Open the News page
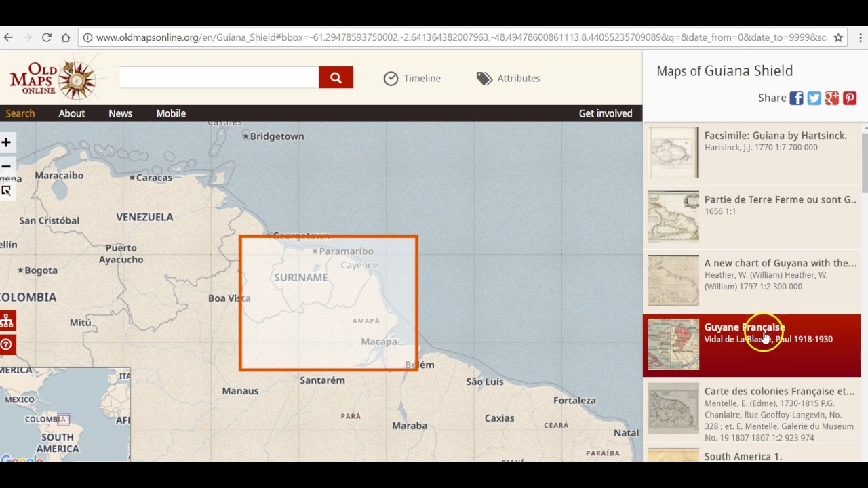This screenshot has height=488, width=868. [x=120, y=113]
